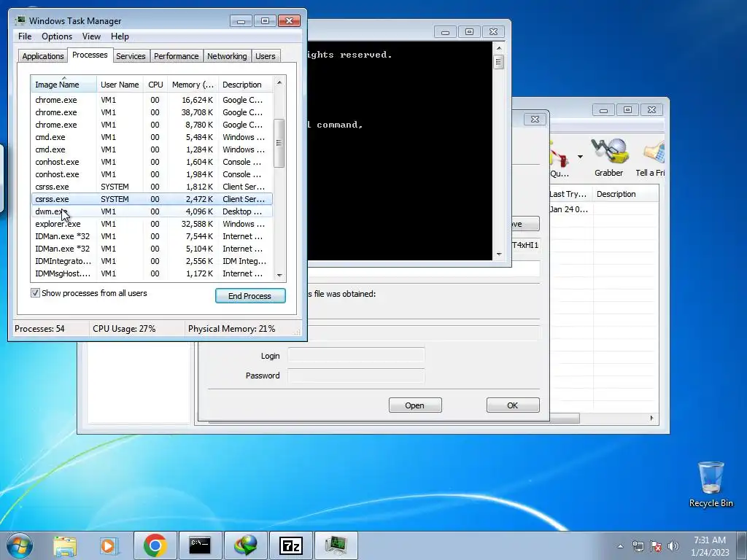The width and height of the screenshot is (747, 560).
Task: Switch to the Users tab
Action: tap(265, 56)
